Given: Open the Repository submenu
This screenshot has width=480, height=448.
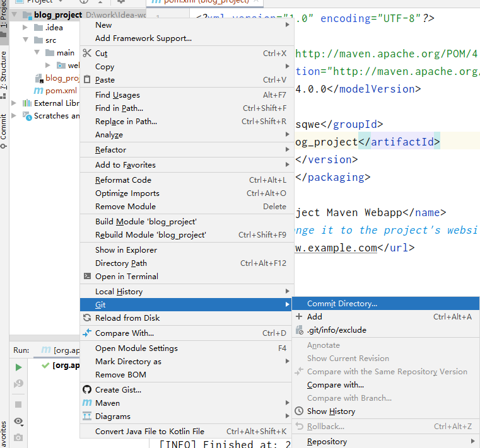Looking at the screenshot, I should tap(386, 441).
